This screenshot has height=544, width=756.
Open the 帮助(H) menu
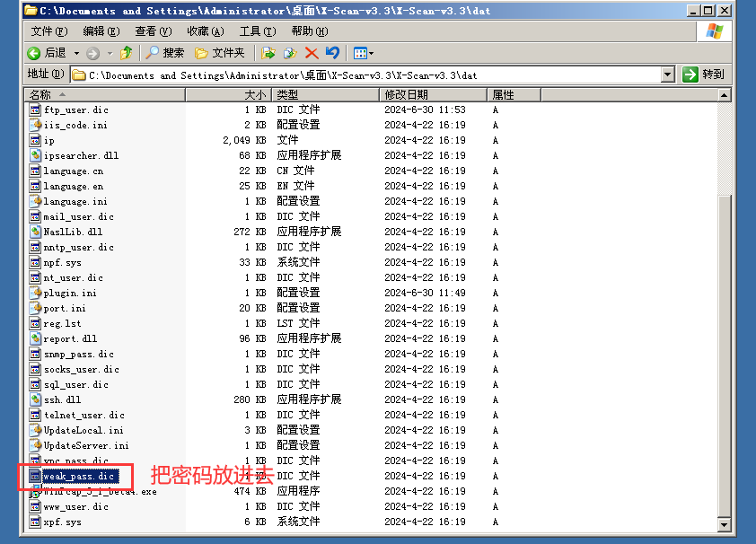310,31
